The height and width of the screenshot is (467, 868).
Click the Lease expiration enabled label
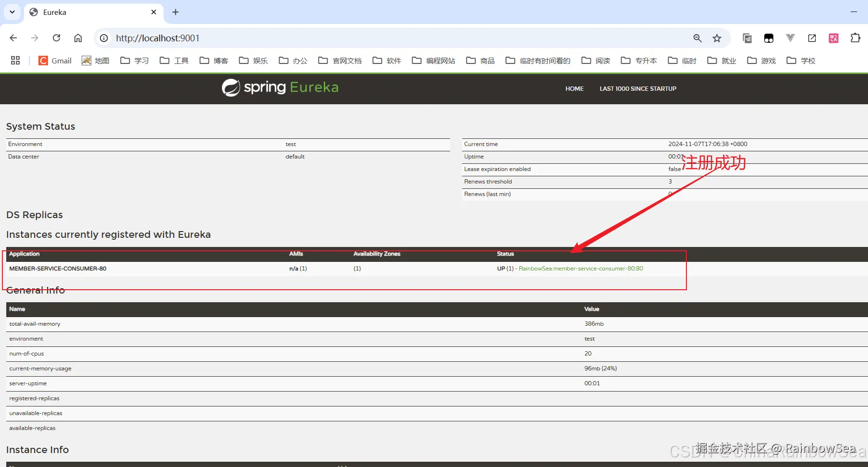[497, 169]
